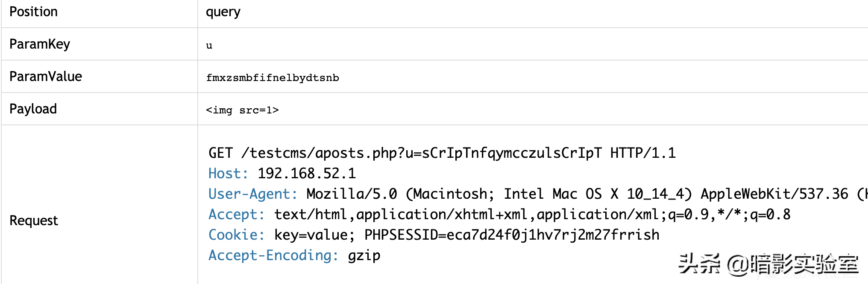Click the Accept-Encoding header name

click(273, 255)
